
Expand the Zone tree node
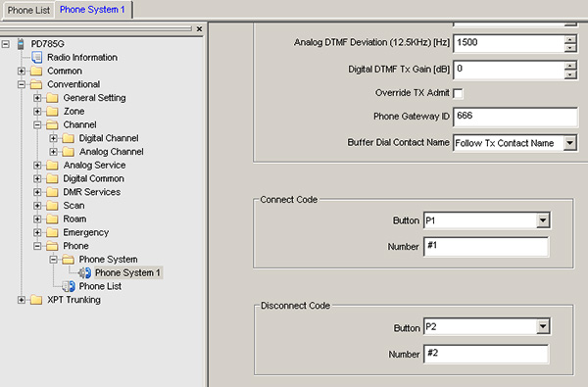coord(37,112)
